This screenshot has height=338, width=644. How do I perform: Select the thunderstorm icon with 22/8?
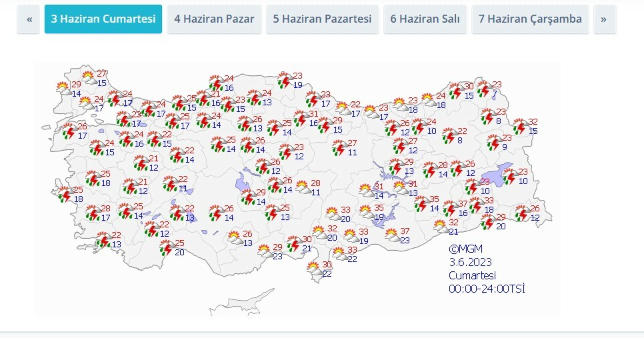(449, 135)
